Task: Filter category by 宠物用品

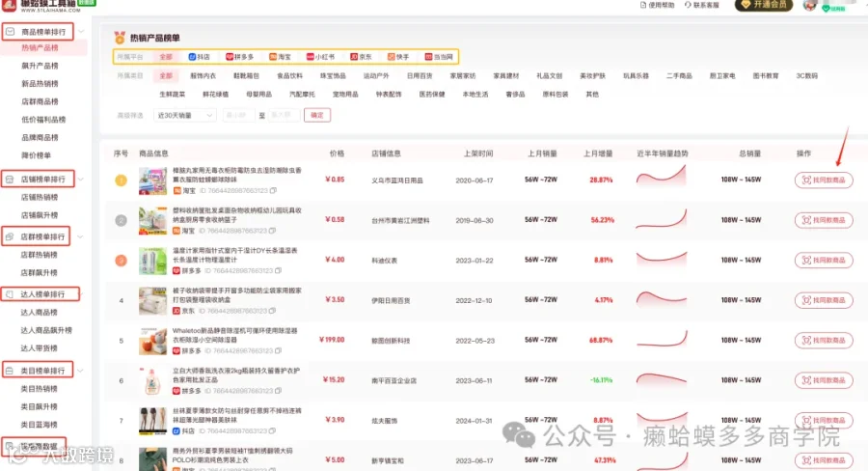Action: click(345, 95)
